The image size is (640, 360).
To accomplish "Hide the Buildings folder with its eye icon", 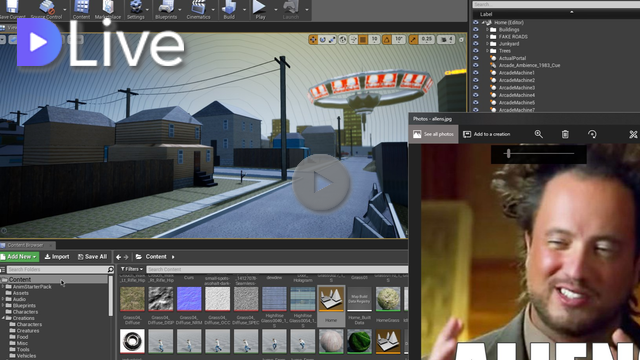I will tap(476, 29).
